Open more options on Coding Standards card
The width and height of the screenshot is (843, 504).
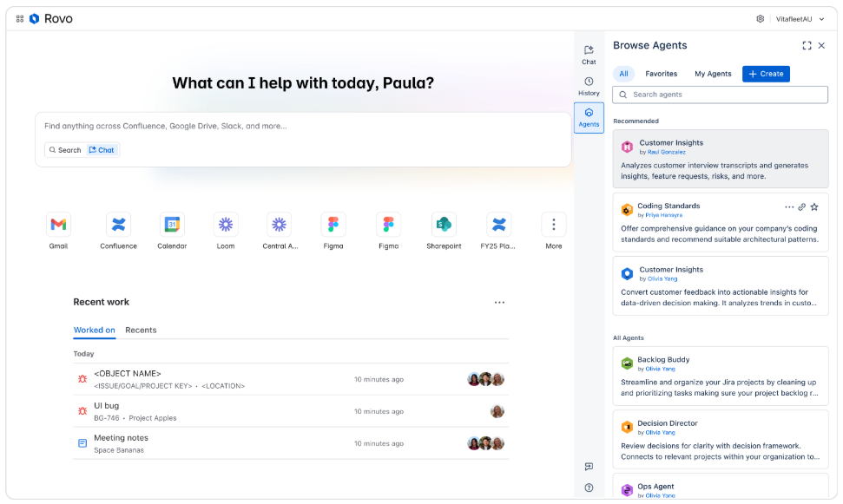788,206
